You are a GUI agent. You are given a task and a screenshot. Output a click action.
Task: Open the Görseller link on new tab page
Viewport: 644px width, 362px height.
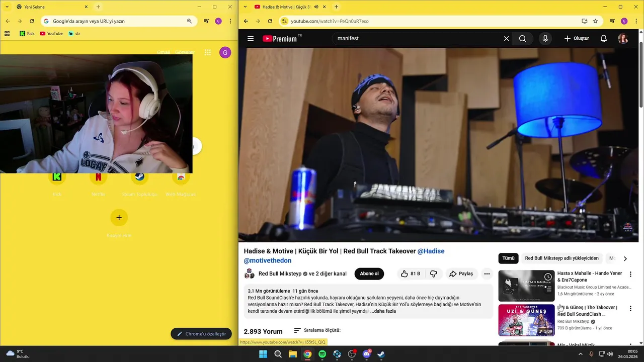185,52
